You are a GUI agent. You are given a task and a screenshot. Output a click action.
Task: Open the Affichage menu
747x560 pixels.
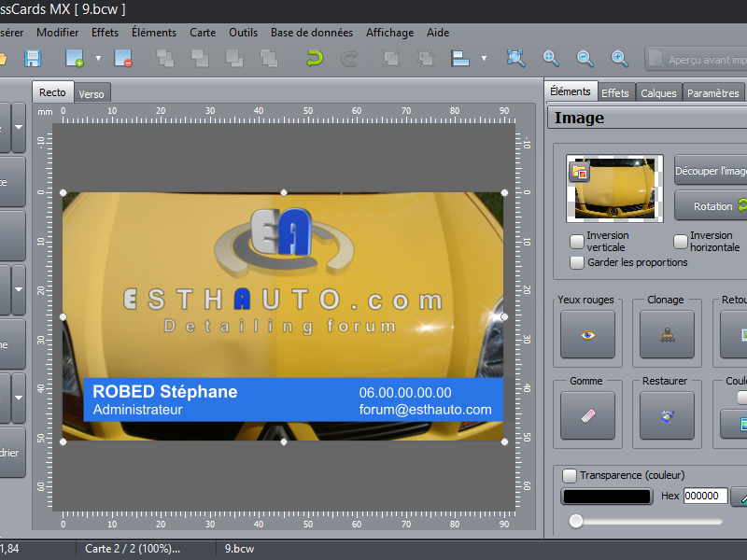tap(389, 33)
